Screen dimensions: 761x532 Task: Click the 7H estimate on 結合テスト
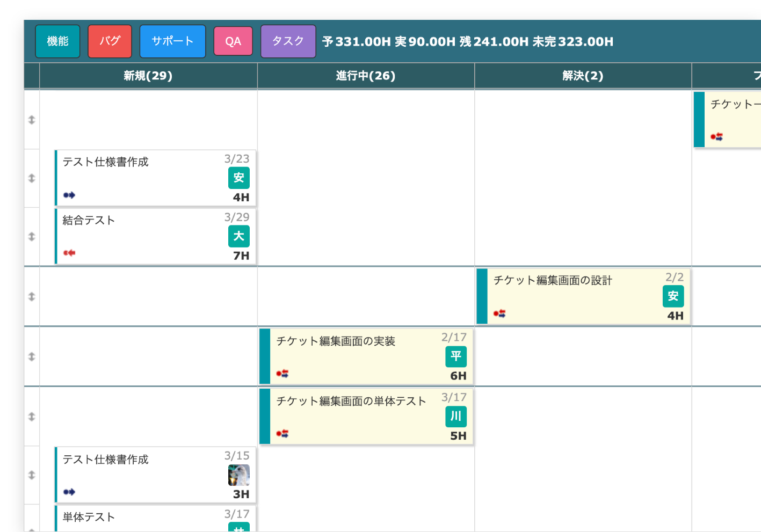click(241, 256)
